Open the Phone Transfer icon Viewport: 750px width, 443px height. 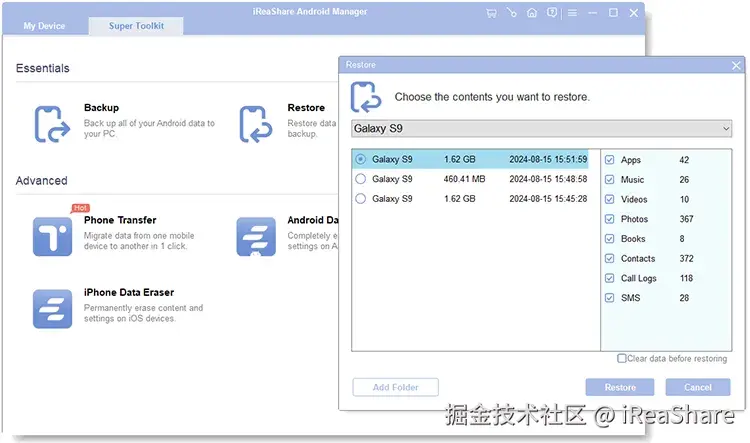pyautogui.click(x=52, y=236)
